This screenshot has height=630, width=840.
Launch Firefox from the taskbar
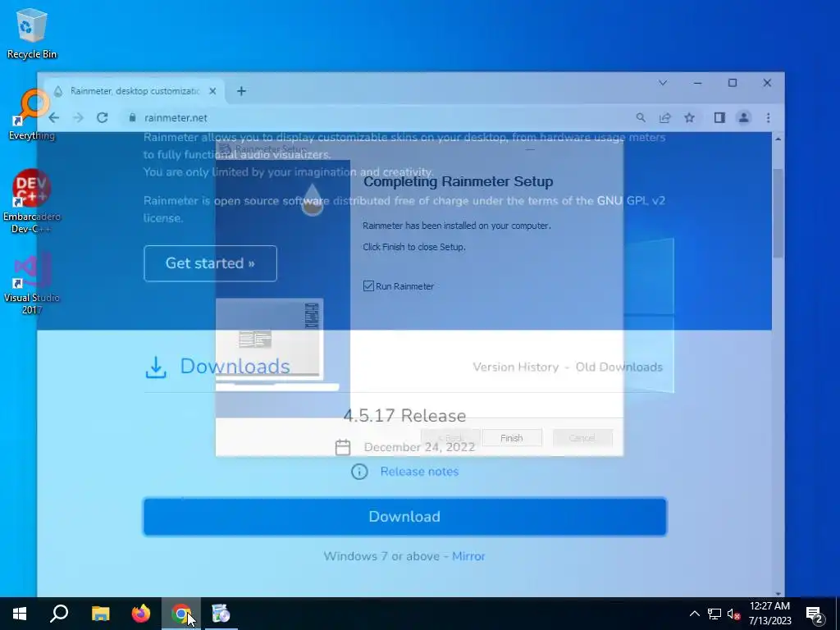tap(141, 614)
